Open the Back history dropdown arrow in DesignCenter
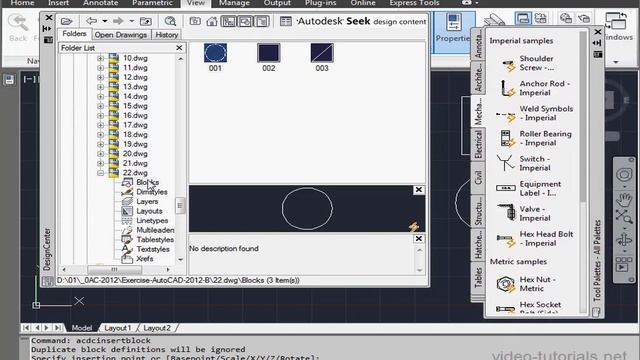 point(104,21)
